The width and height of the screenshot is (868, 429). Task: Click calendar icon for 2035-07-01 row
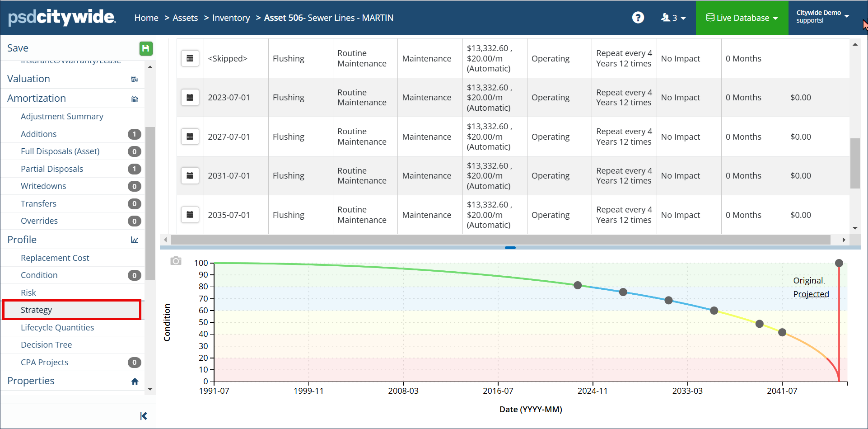(x=190, y=215)
